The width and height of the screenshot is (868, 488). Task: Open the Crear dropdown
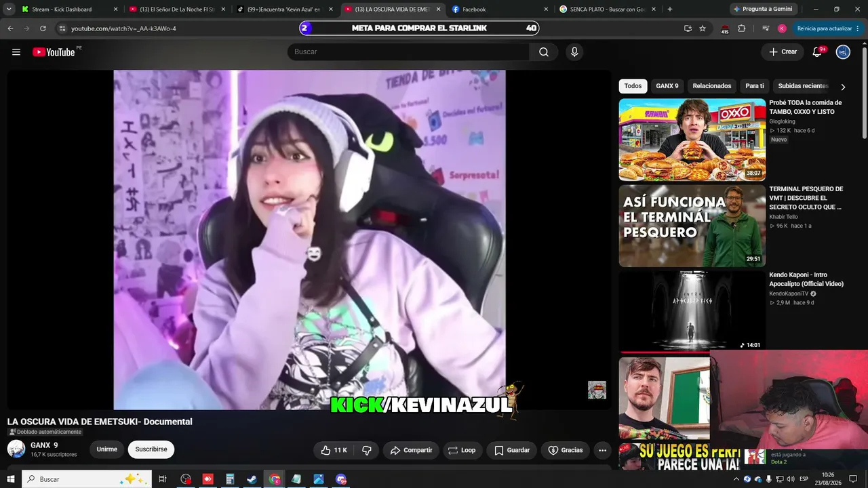point(783,52)
